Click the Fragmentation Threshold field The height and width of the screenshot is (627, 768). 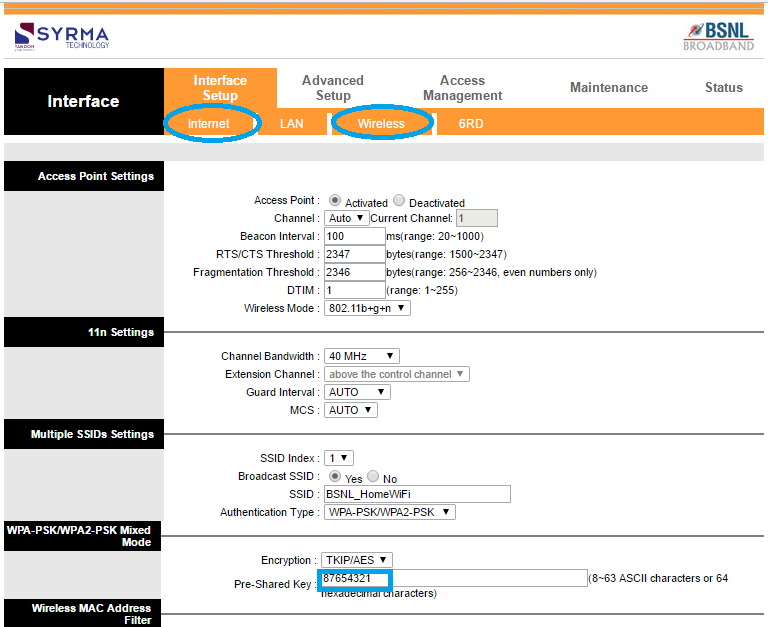coord(355,272)
